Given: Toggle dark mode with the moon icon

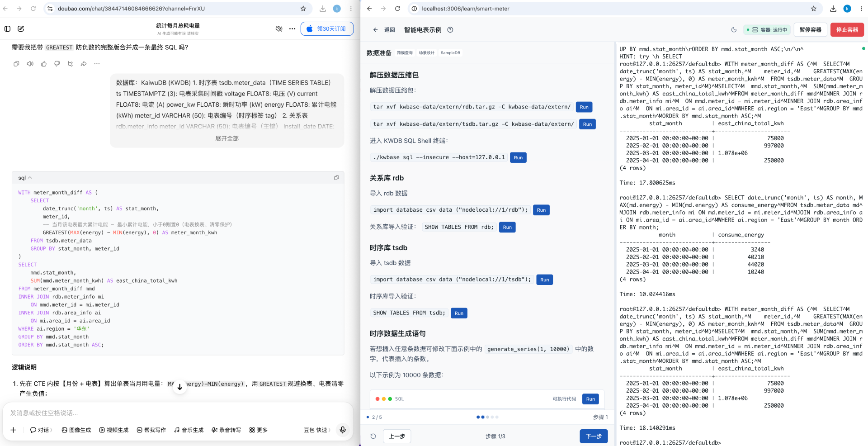Looking at the screenshot, I should click(x=734, y=30).
